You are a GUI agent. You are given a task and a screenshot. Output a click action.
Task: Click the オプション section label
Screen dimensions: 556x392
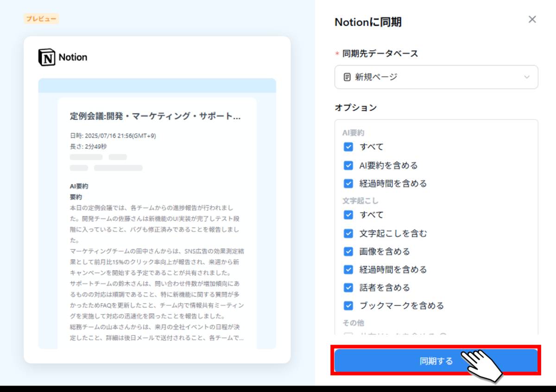(356, 107)
